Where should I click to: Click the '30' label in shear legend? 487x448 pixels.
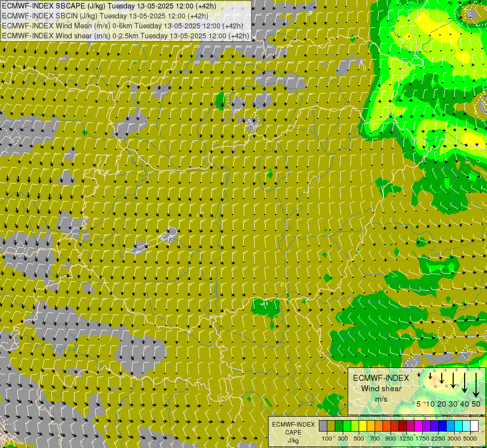(453, 404)
